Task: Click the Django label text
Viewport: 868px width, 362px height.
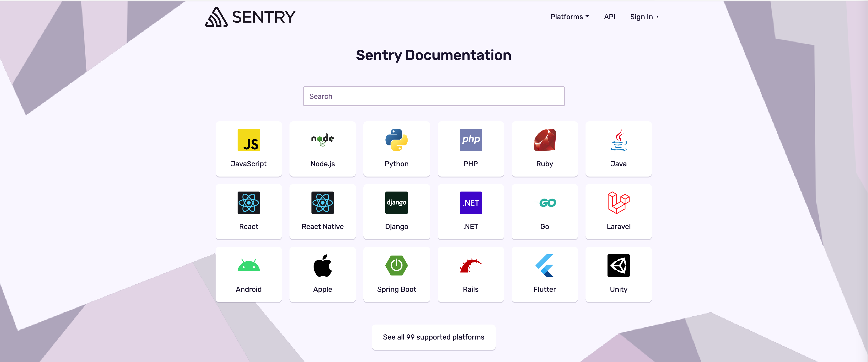Action: [397, 227]
